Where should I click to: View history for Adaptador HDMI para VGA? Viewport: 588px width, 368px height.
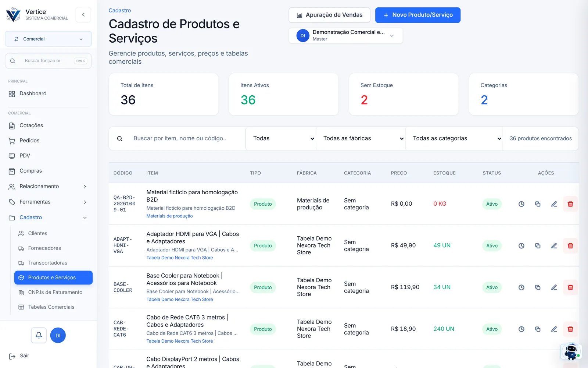(521, 245)
